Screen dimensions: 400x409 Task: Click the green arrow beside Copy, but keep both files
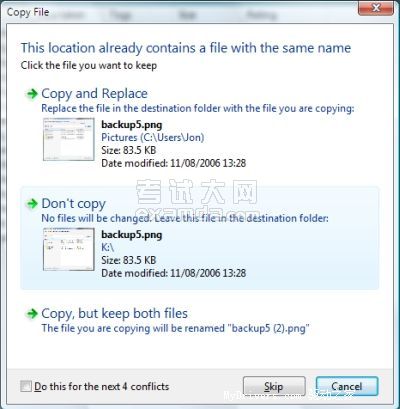(x=32, y=314)
